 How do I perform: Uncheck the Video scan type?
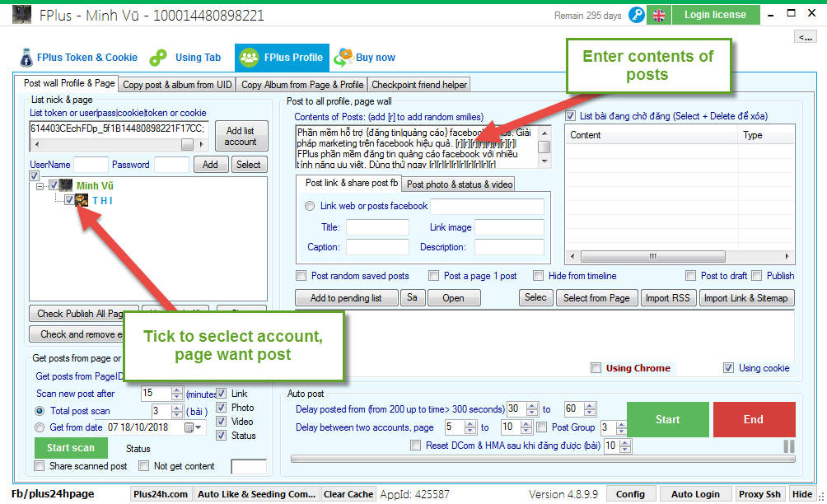(x=222, y=421)
